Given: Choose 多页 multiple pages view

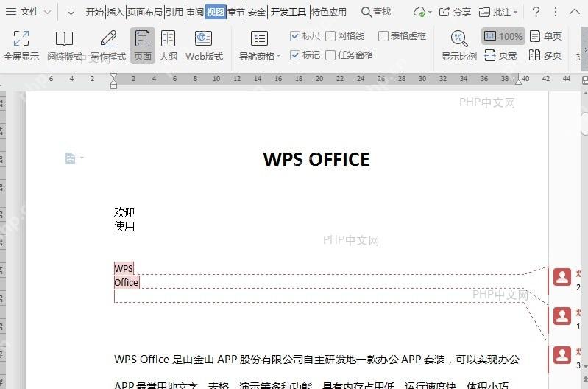Looking at the screenshot, I should pyautogui.click(x=545, y=55).
